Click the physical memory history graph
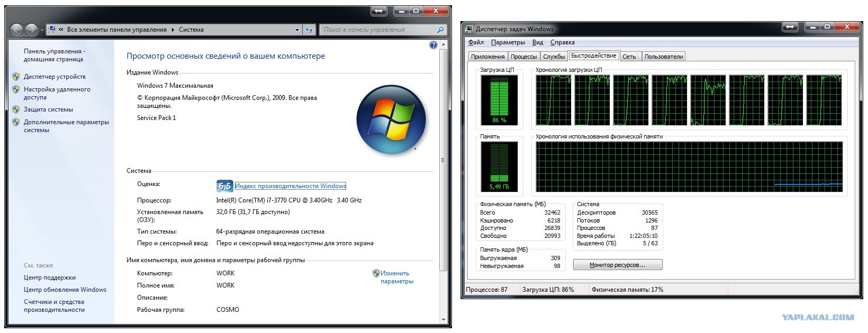Screen dimensions: 868x333 (x=689, y=166)
